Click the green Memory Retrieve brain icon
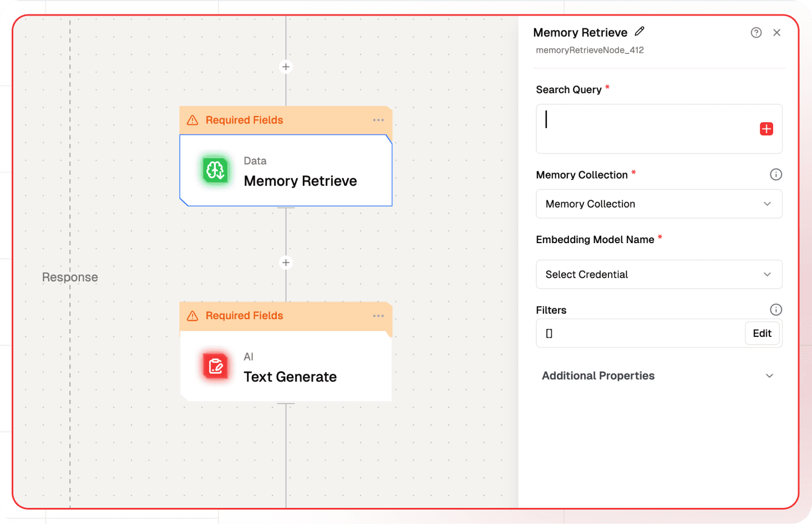 [215, 170]
